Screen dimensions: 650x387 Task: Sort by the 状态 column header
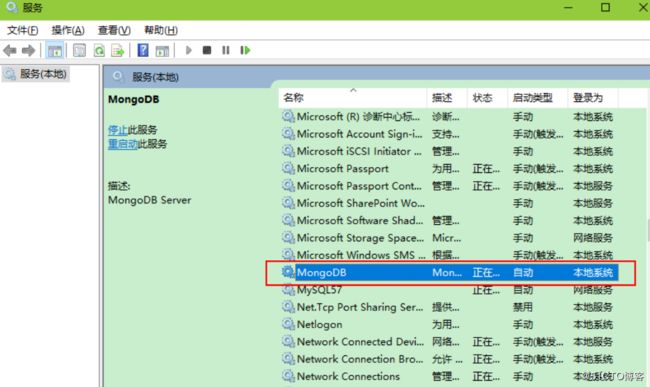pyautogui.click(x=488, y=98)
